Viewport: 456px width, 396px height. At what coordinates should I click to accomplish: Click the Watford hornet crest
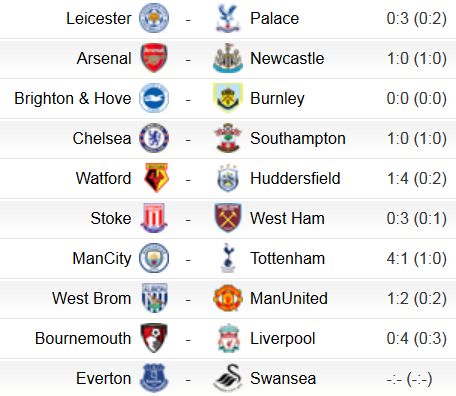[x=156, y=178]
